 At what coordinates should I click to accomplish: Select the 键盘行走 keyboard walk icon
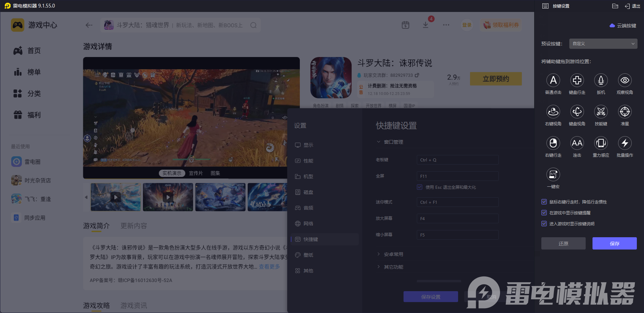point(577,80)
